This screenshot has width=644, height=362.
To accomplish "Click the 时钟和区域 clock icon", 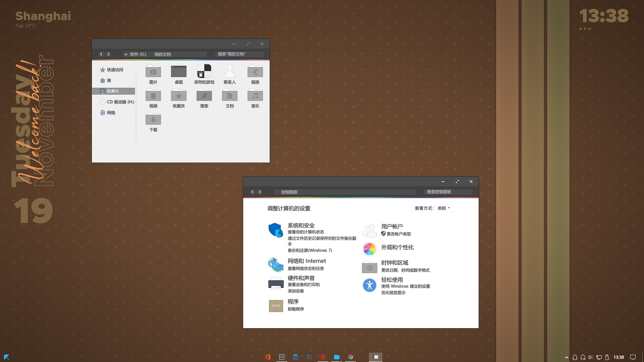I will pyautogui.click(x=369, y=267).
